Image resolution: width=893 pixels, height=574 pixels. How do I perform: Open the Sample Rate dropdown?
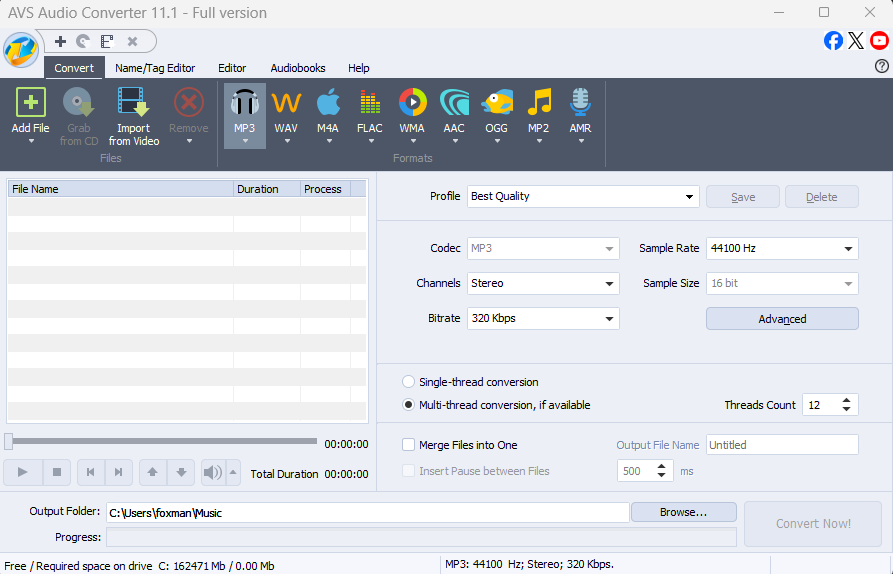click(x=782, y=248)
